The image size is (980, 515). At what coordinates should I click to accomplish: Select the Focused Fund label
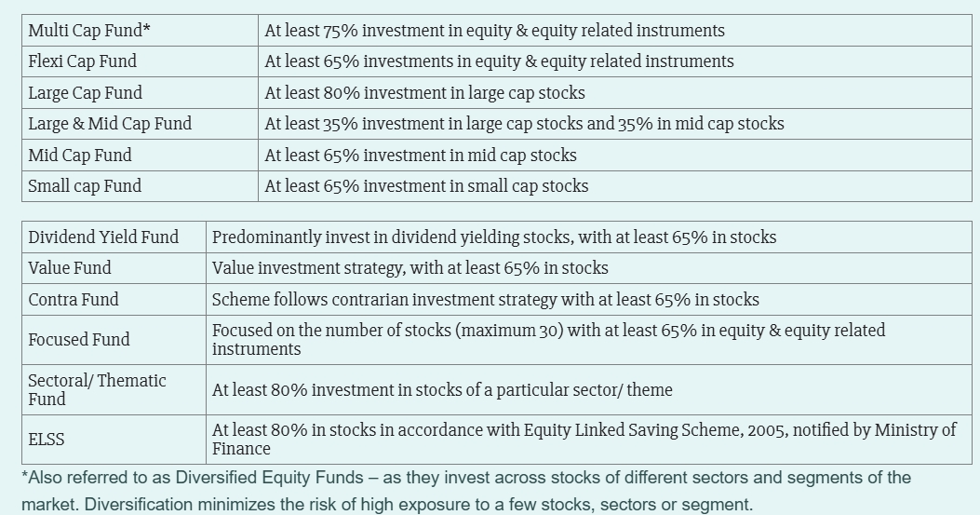79,340
